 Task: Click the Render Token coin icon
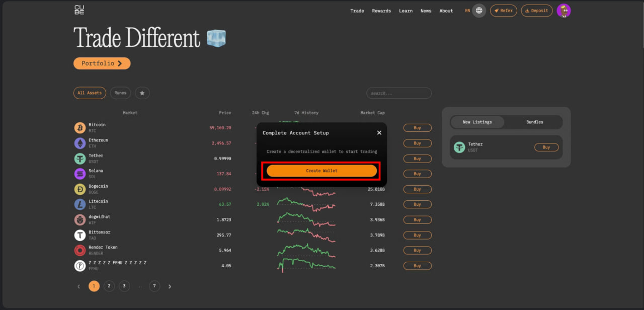(x=80, y=250)
